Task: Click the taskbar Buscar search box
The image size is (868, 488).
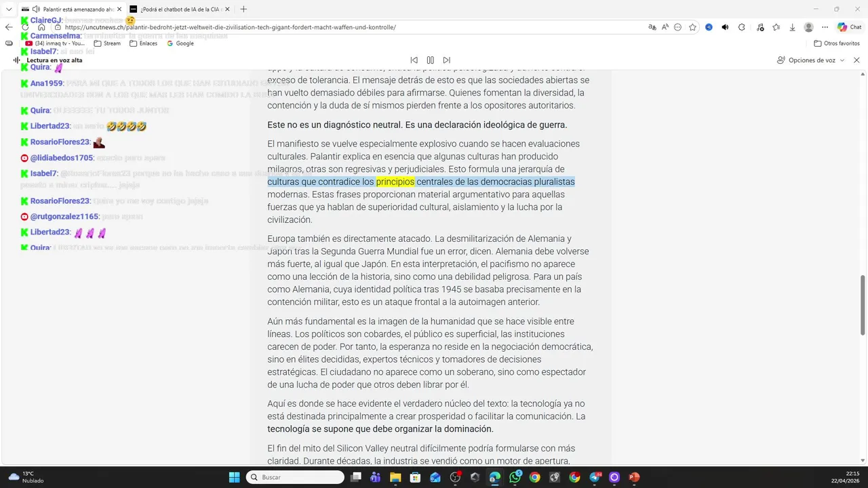Action: pyautogui.click(x=295, y=477)
